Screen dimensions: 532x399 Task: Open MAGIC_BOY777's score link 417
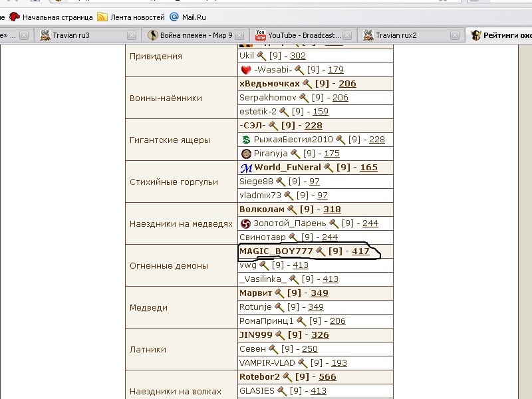click(x=360, y=251)
